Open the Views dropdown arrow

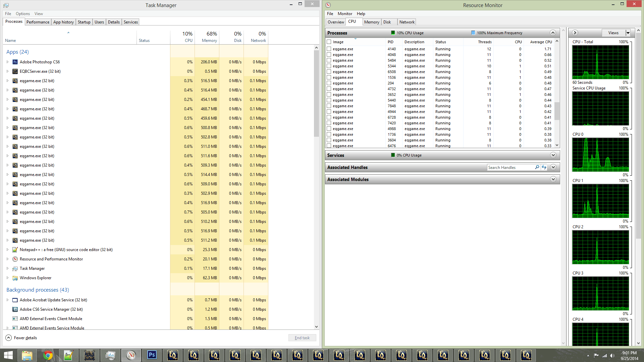tap(628, 33)
